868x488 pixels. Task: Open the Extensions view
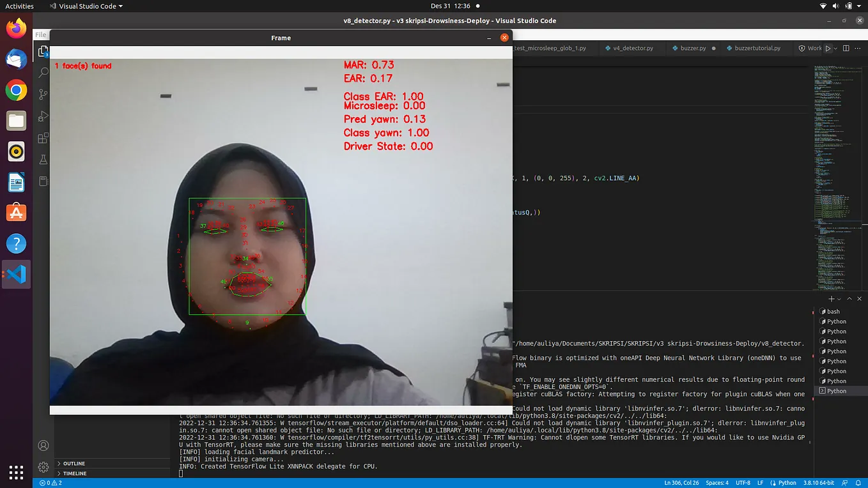43,137
